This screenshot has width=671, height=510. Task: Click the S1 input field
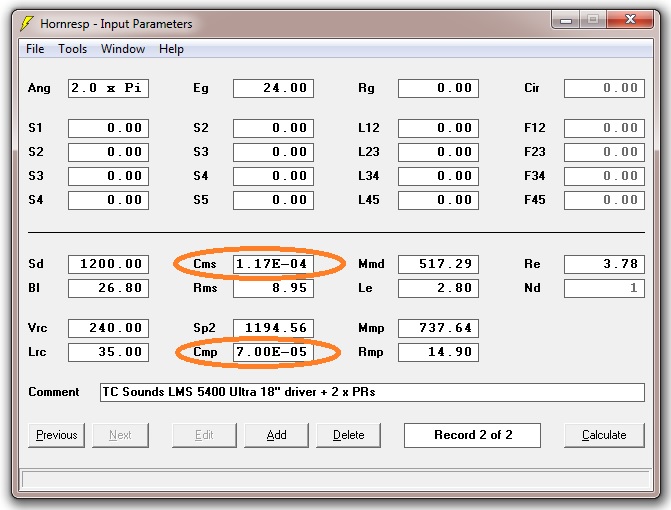coord(108,128)
